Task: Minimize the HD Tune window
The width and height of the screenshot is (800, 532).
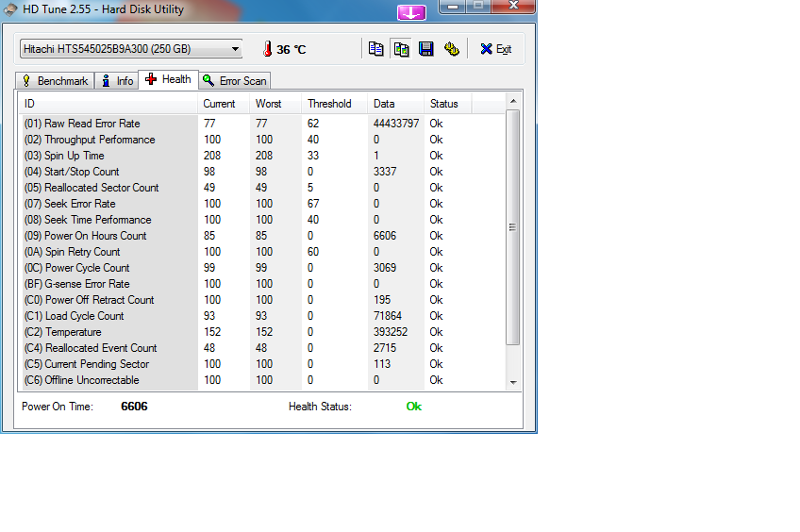Action: click(452, 6)
